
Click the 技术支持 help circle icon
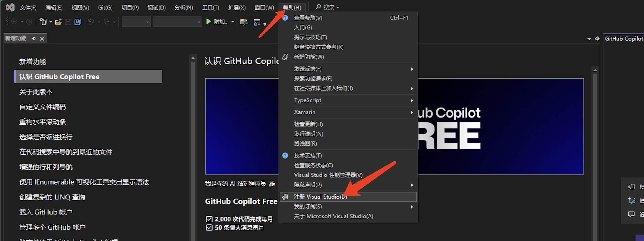(285, 156)
